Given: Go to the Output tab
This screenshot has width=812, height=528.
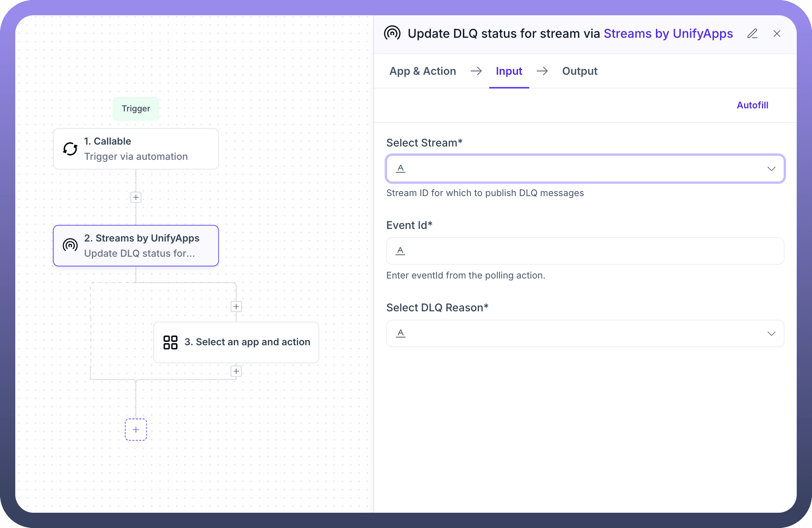Looking at the screenshot, I should [x=579, y=71].
